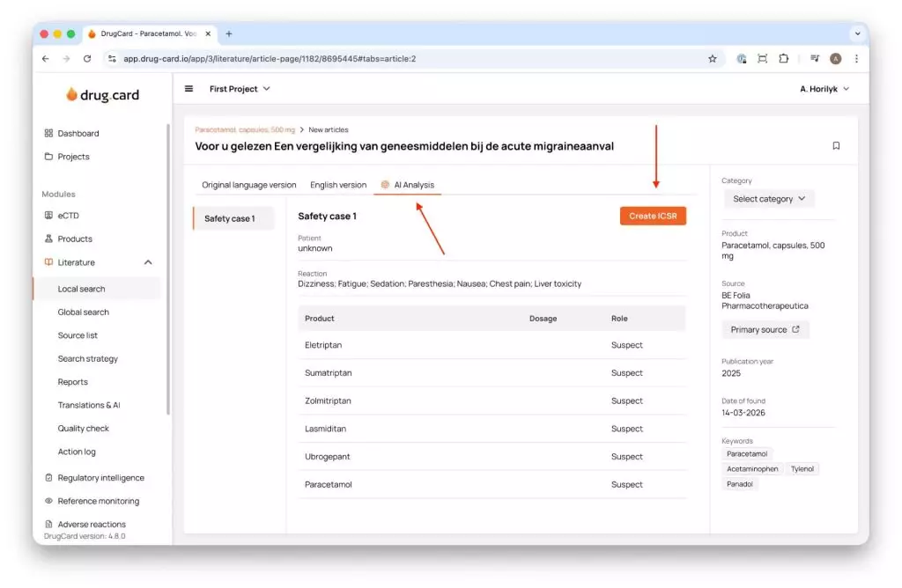Click the Panadol keyword tag
Screen dimensions: 902x588
click(x=740, y=484)
